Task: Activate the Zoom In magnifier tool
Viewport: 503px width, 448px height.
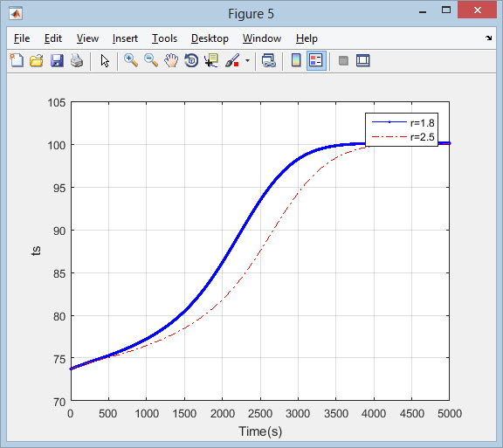Action: coord(131,60)
